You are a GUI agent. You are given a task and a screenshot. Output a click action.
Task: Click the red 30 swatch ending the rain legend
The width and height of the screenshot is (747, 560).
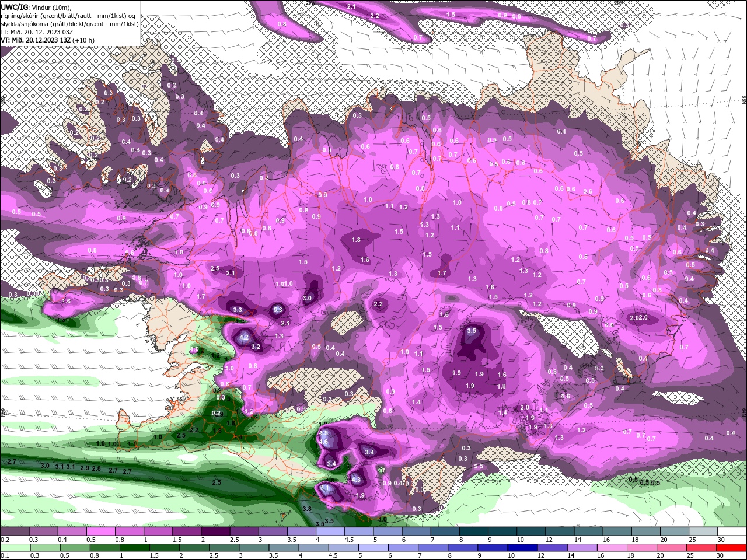pos(732,548)
